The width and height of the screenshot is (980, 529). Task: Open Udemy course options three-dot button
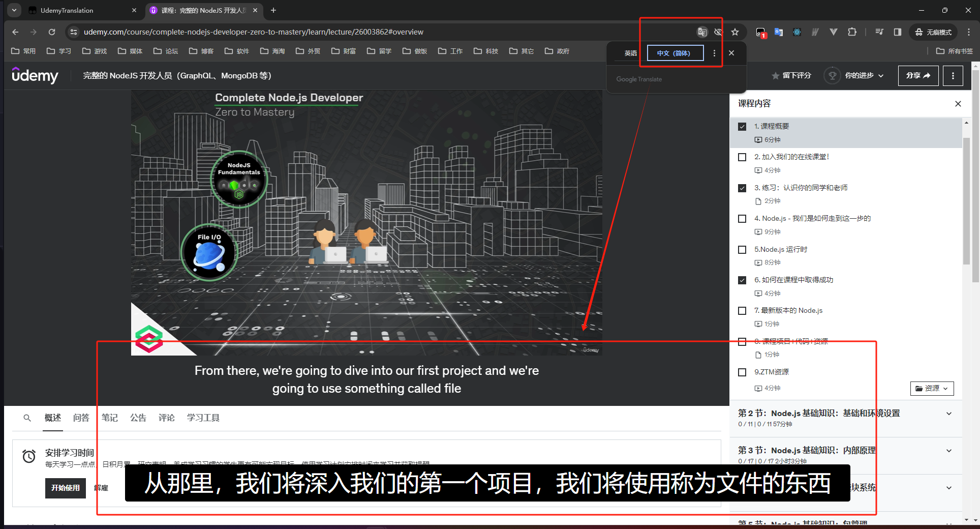[953, 76]
